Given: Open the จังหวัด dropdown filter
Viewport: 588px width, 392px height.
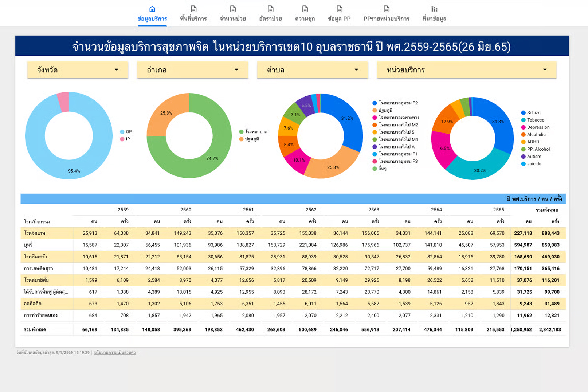Looking at the screenshot, I should 78,70.
